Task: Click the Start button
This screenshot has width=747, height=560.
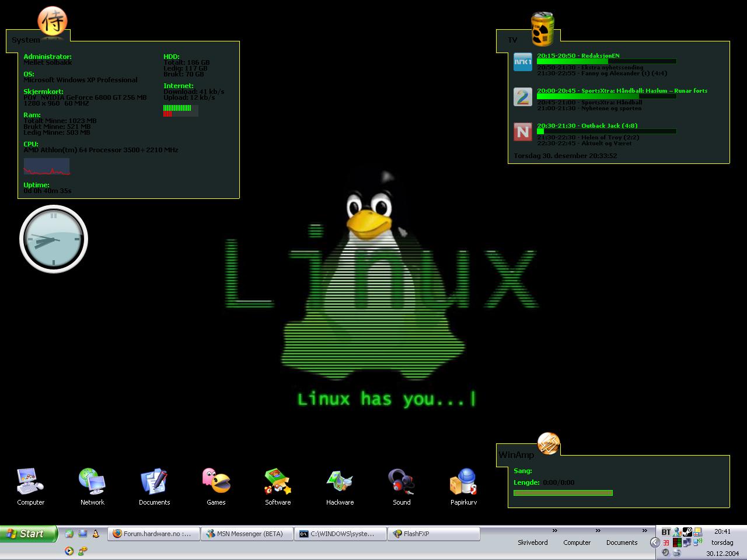Action: (29, 534)
